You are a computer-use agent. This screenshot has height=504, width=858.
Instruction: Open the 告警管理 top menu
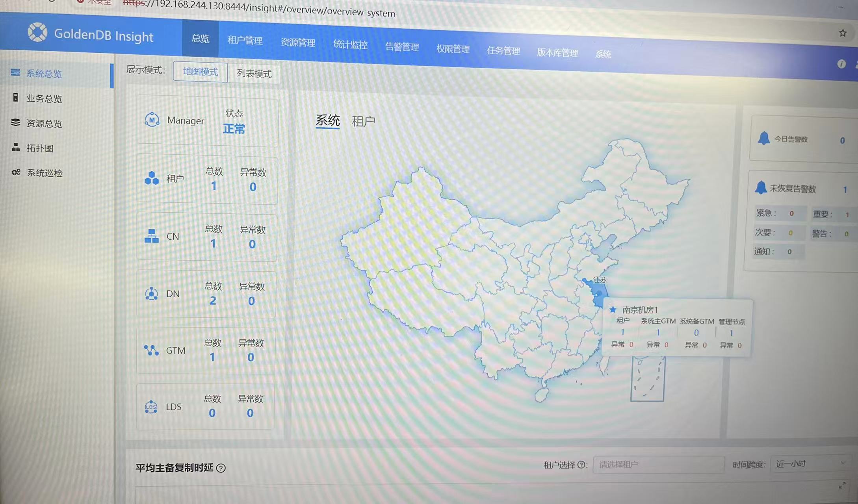(402, 47)
